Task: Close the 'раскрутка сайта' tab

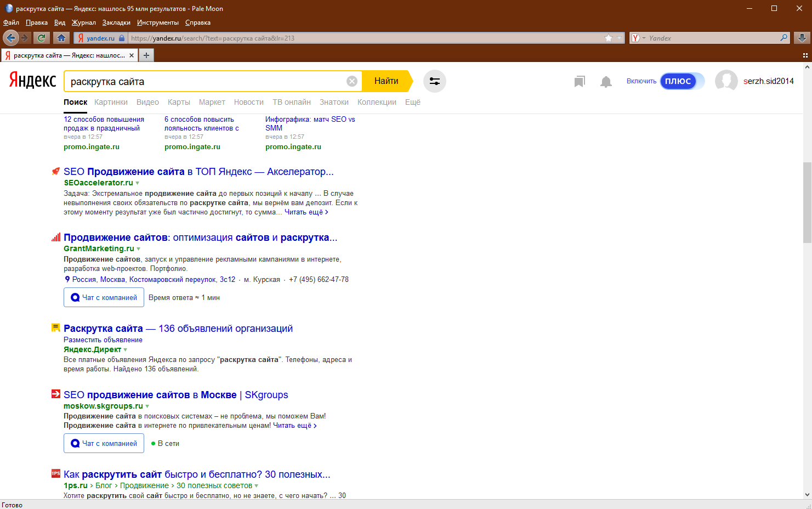Action: [x=132, y=55]
